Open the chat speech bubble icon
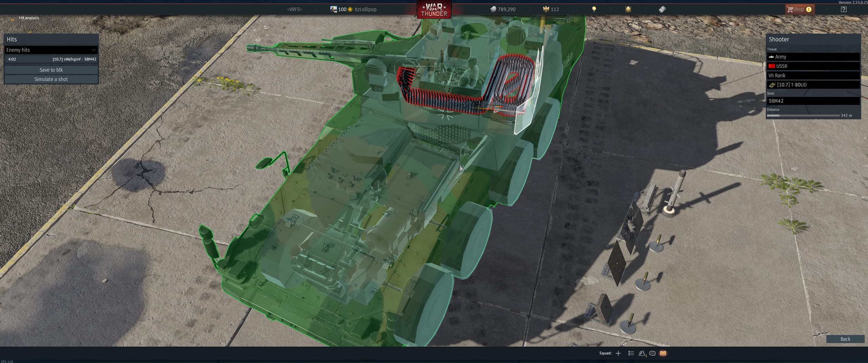The width and height of the screenshot is (868, 363). coord(652,353)
